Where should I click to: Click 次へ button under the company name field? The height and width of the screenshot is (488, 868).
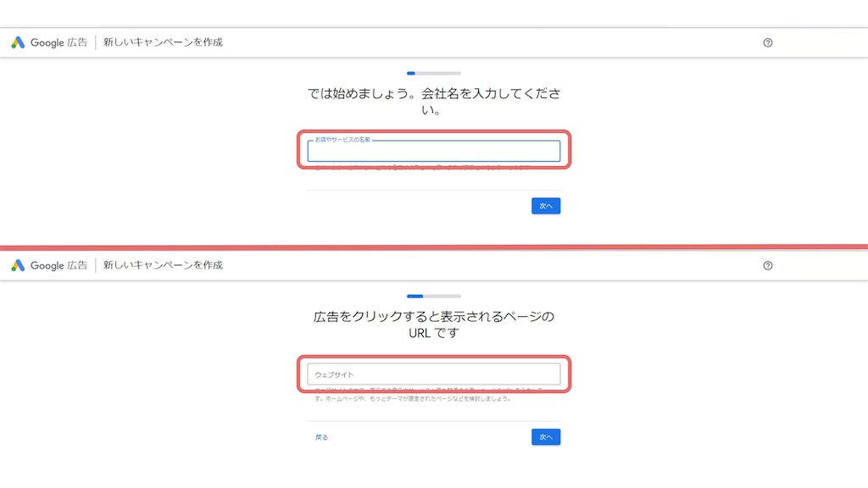click(x=546, y=206)
